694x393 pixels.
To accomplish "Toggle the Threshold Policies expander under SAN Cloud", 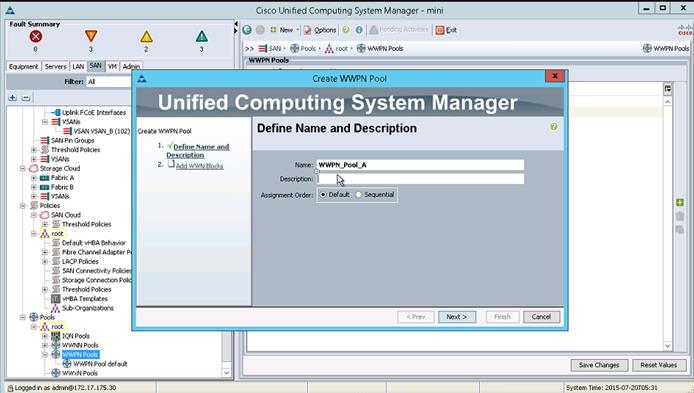I will click(x=45, y=224).
